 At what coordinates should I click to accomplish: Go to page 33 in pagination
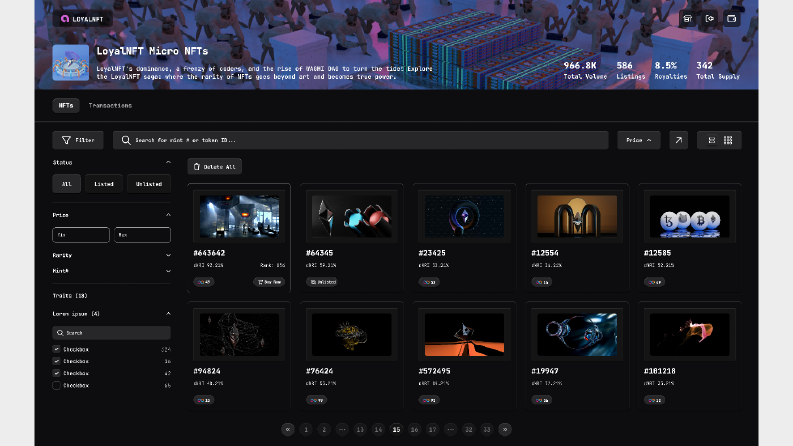487,429
